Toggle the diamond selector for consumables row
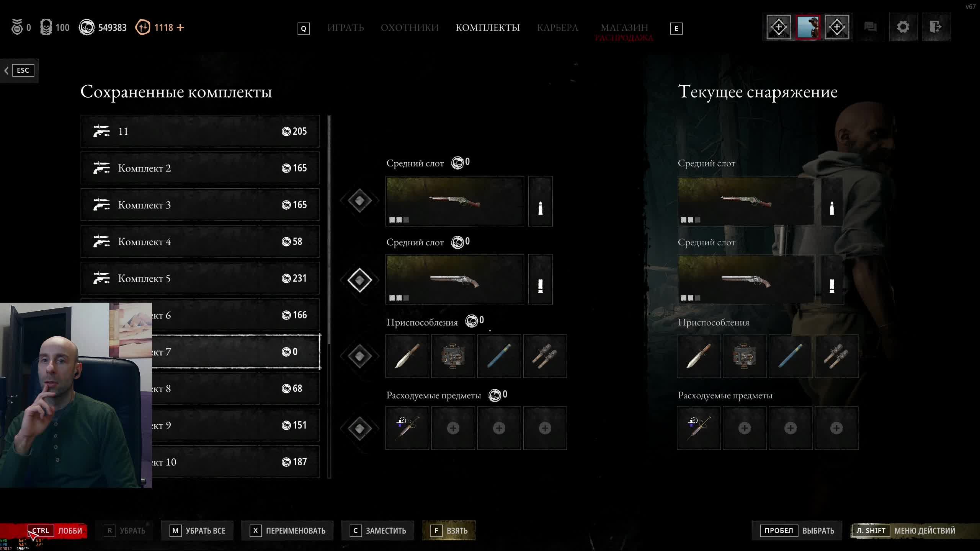This screenshot has height=551, width=980. [359, 428]
